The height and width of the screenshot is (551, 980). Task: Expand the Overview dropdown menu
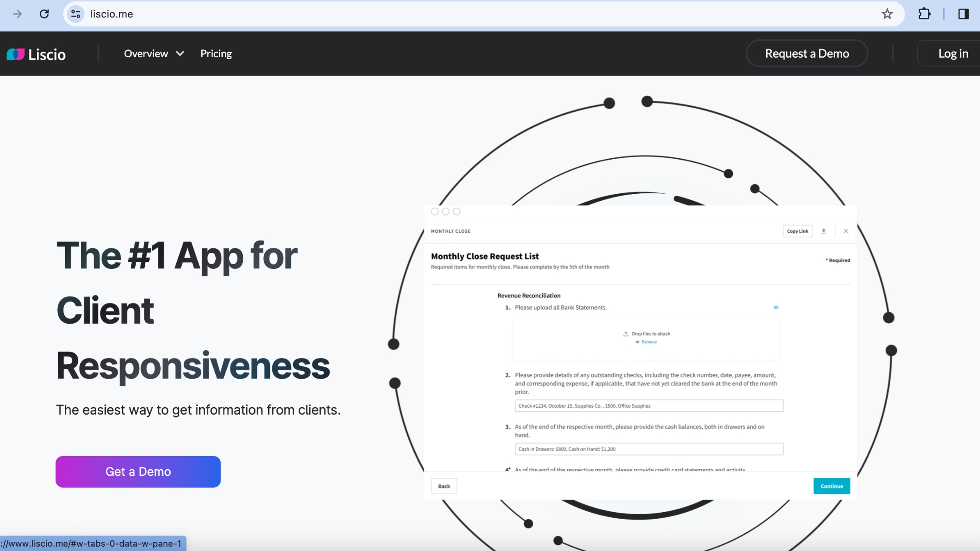point(146,54)
